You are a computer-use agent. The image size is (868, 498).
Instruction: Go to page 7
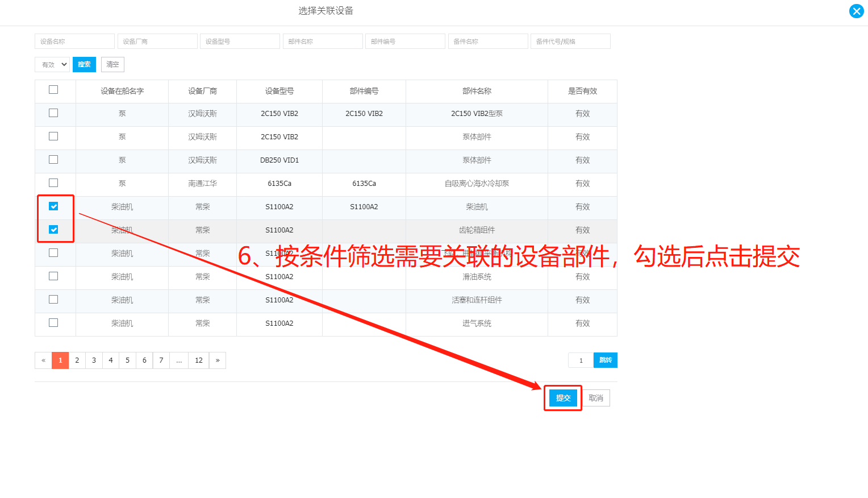click(161, 360)
